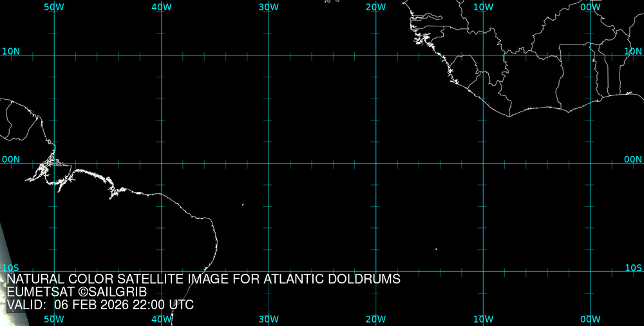This screenshot has height=326, width=644.
Task: Click the 40W longitude label at top
Action: tap(161, 7)
